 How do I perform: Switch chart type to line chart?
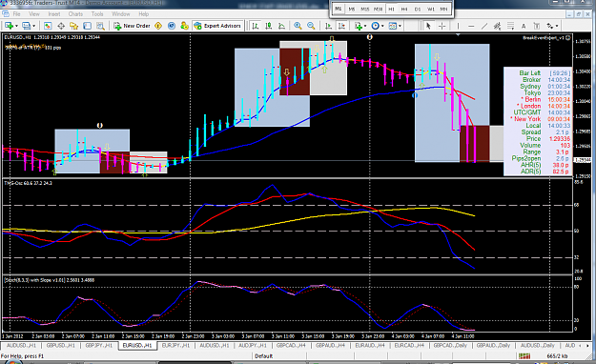tap(281, 26)
